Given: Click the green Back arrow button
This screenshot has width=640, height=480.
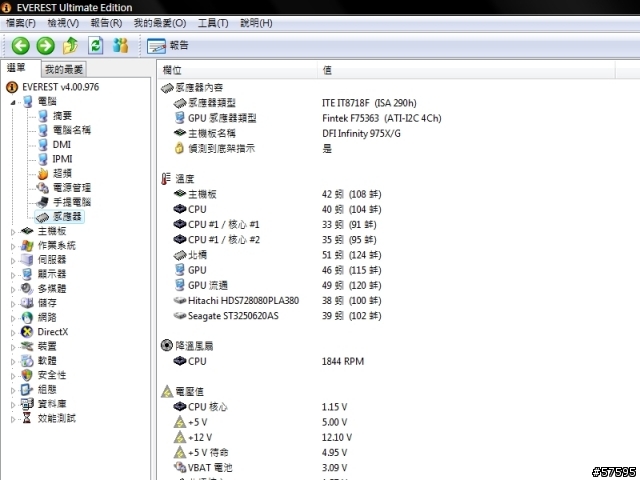Looking at the screenshot, I should click(x=20, y=46).
